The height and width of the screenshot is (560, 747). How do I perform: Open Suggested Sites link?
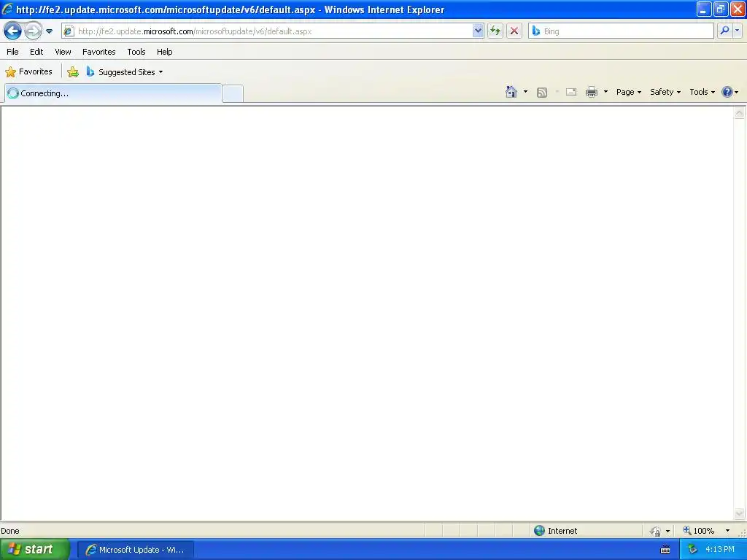(x=124, y=72)
